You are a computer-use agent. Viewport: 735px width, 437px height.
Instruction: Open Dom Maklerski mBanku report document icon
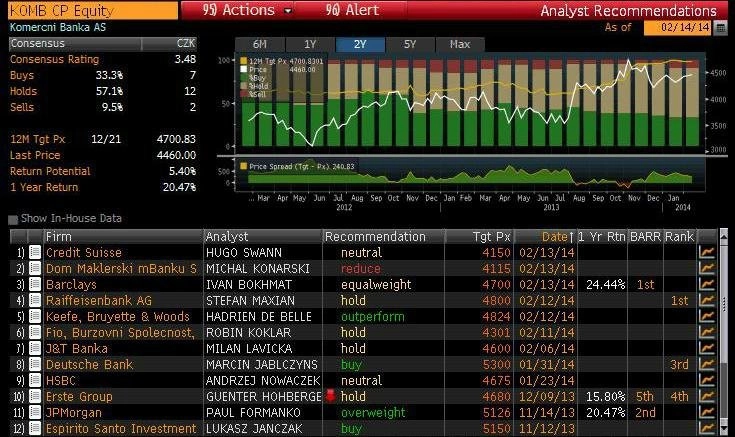point(35,268)
